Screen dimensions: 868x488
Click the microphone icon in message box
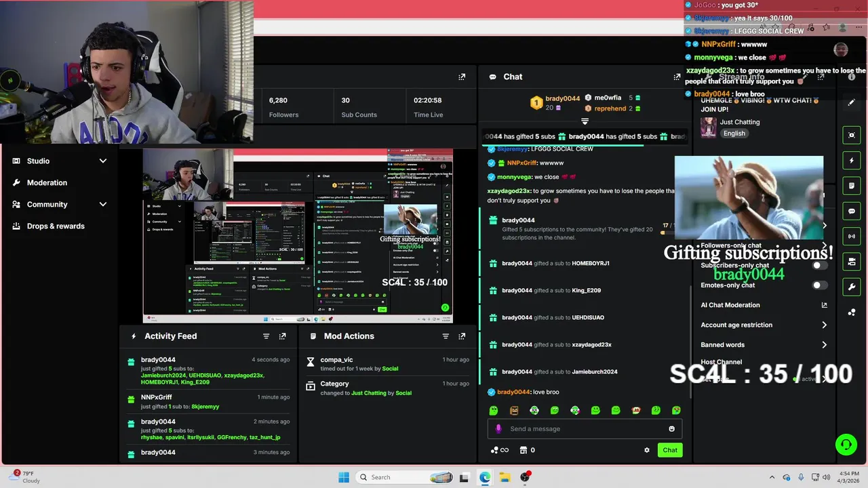tap(498, 428)
